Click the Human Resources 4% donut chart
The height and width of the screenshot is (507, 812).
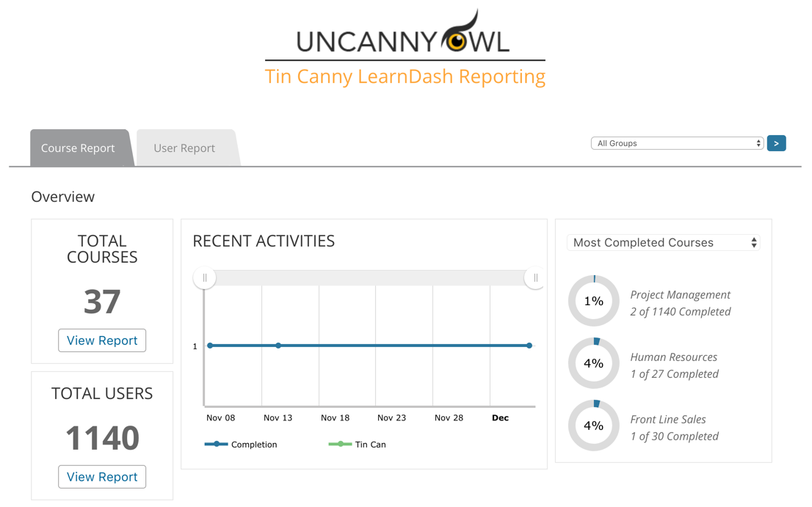click(x=593, y=363)
